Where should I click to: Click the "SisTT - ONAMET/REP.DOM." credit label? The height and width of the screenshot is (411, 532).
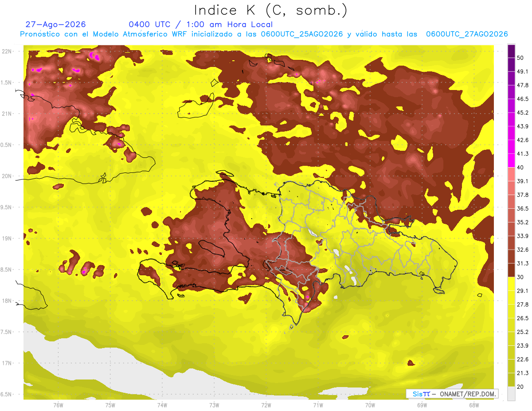(452, 394)
